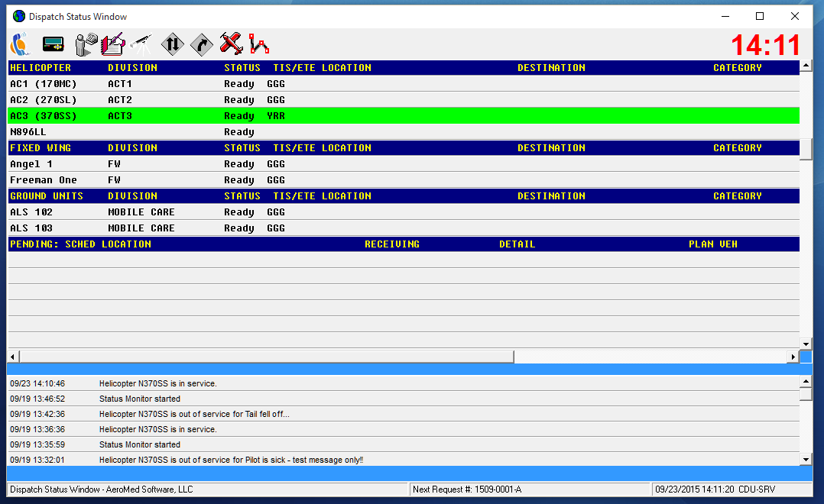Click the red airplane icon
Screen dimensions: 824x504
(231, 44)
